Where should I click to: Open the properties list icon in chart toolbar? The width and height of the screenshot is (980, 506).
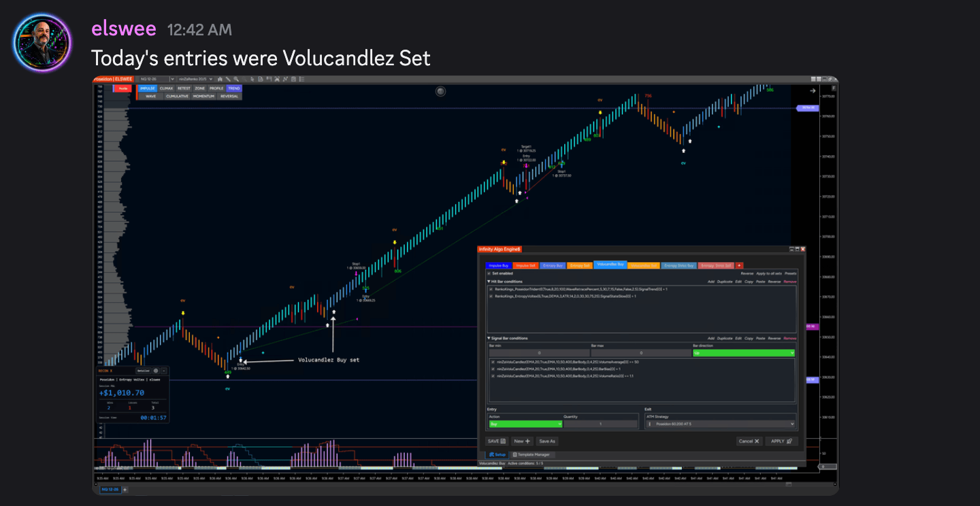click(301, 79)
